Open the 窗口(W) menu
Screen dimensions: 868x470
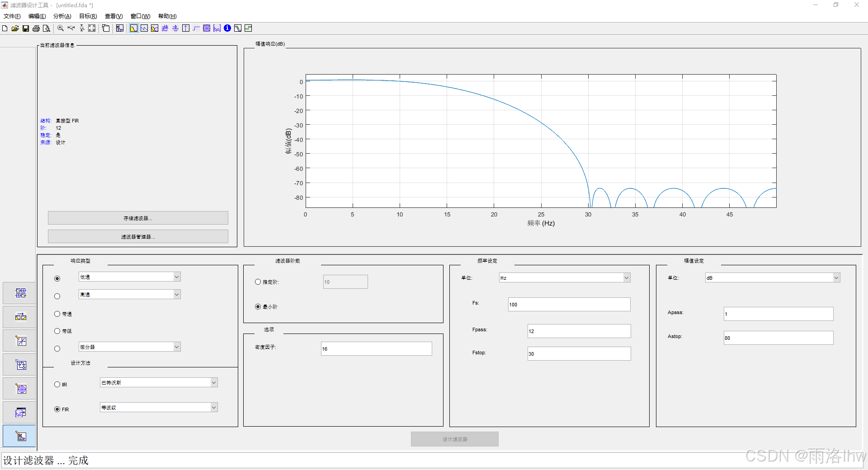coord(141,16)
